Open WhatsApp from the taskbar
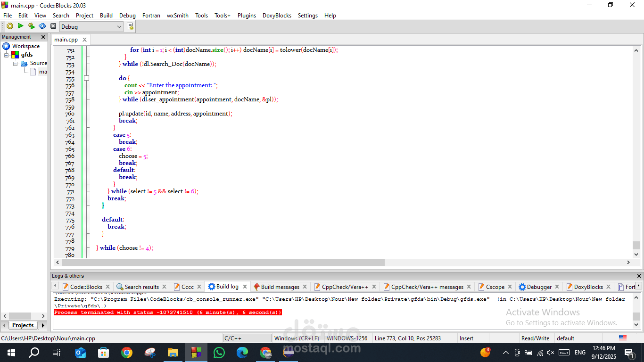Screen dimensions: 644x362 219,352
